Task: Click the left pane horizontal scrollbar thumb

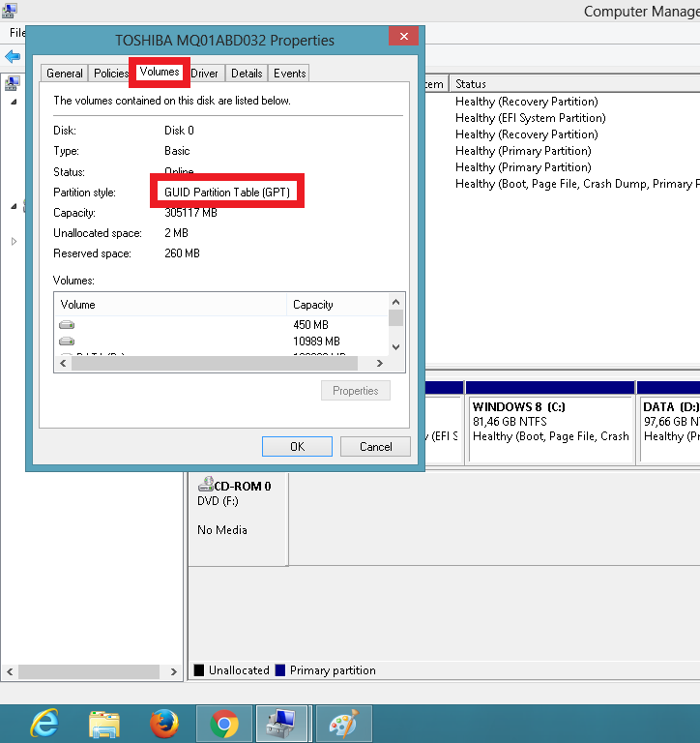Action: (89, 671)
